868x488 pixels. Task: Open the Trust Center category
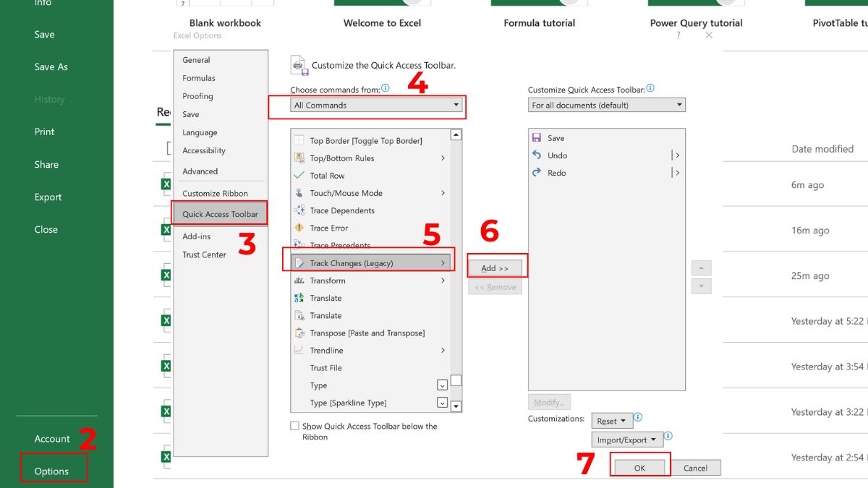pos(203,254)
